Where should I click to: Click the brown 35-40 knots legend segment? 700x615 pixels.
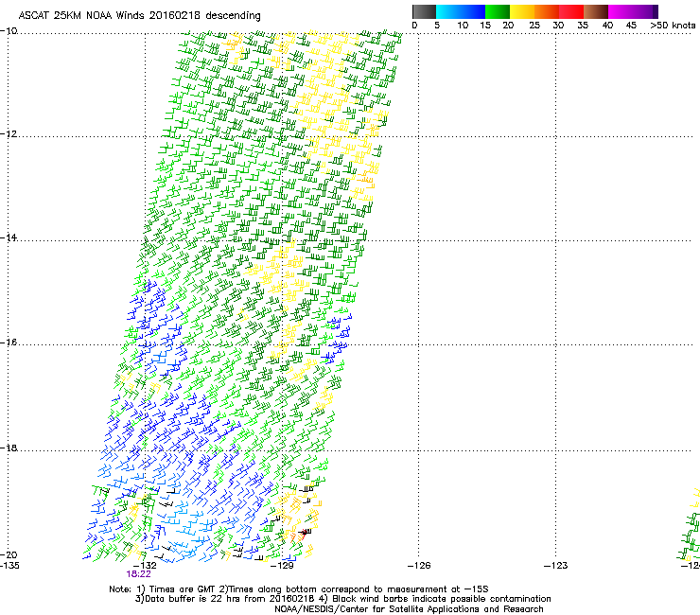(596, 11)
